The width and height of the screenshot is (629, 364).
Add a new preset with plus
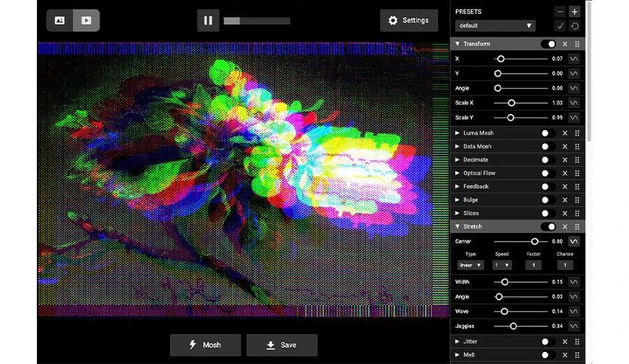coord(574,11)
